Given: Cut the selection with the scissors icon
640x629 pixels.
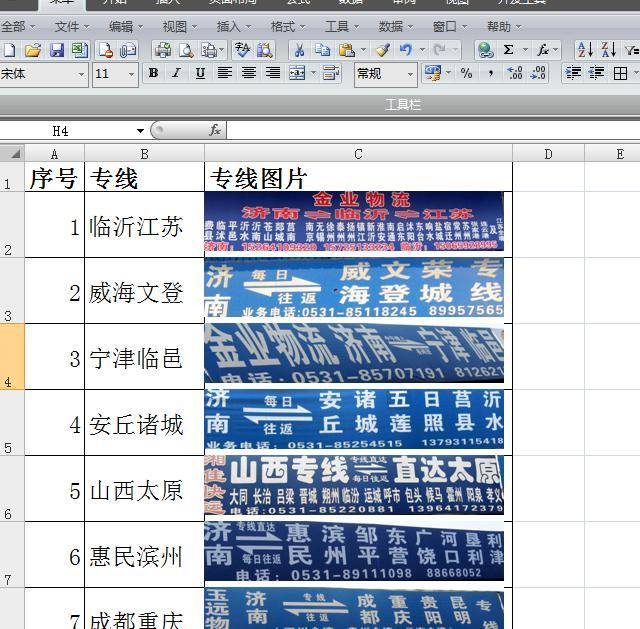Looking at the screenshot, I should coord(299,50).
